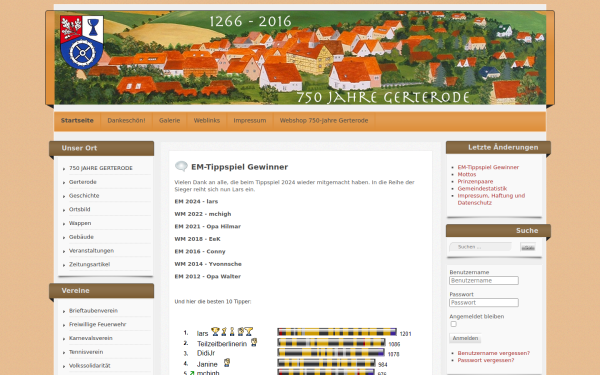Focus the Suchen search field
Image resolution: width=600 pixels, height=375 pixels.
pyautogui.click(x=481, y=247)
